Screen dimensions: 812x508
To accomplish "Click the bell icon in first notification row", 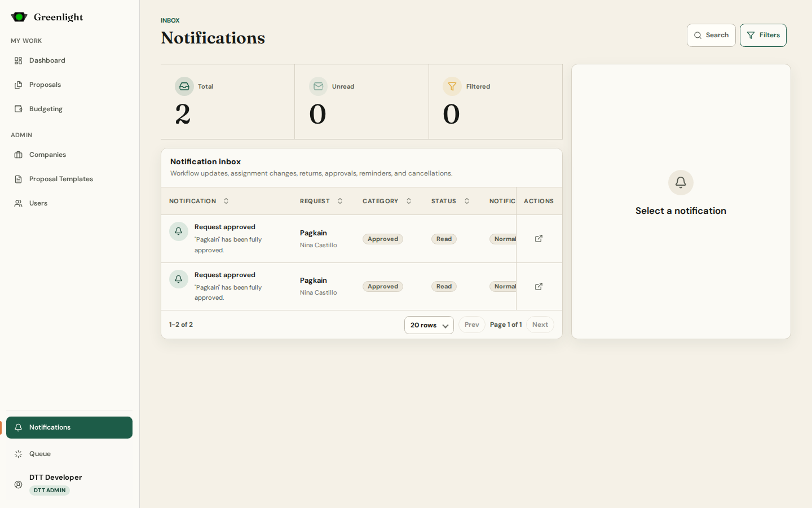I will [x=179, y=231].
